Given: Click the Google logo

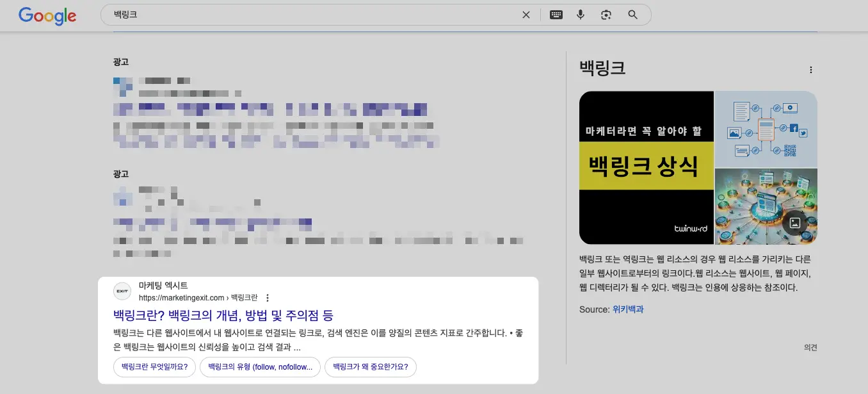Looking at the screenshot, I should point(47,16).
